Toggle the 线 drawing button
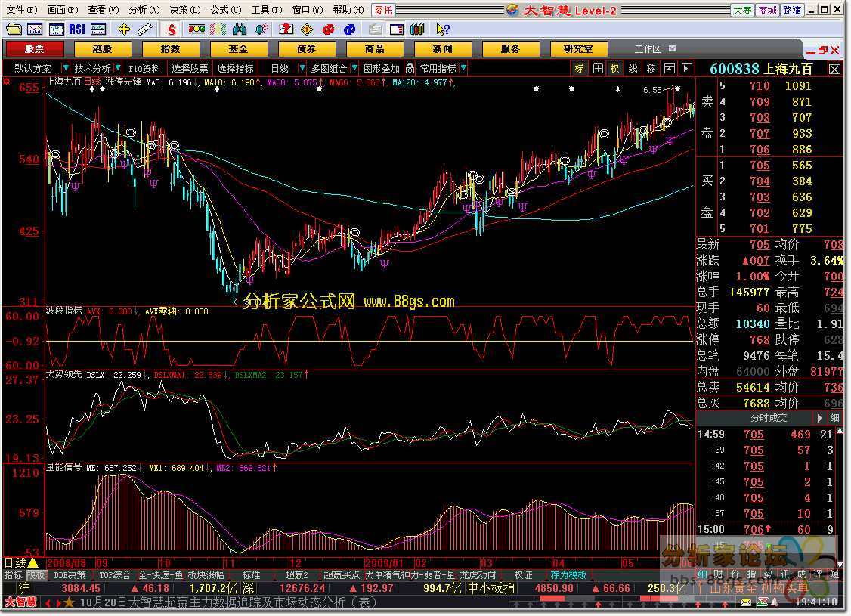Viewport: 851px width, 616px height. (x=633, y=68)
